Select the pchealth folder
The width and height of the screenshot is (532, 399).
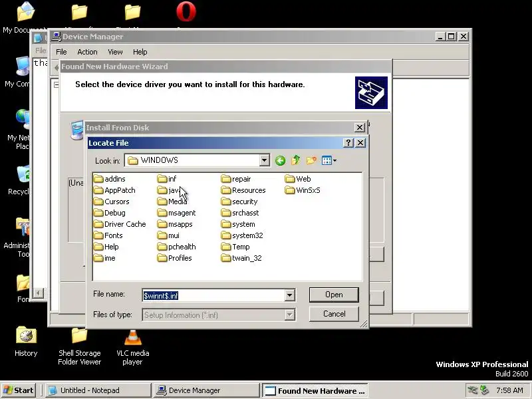(177, 247)
